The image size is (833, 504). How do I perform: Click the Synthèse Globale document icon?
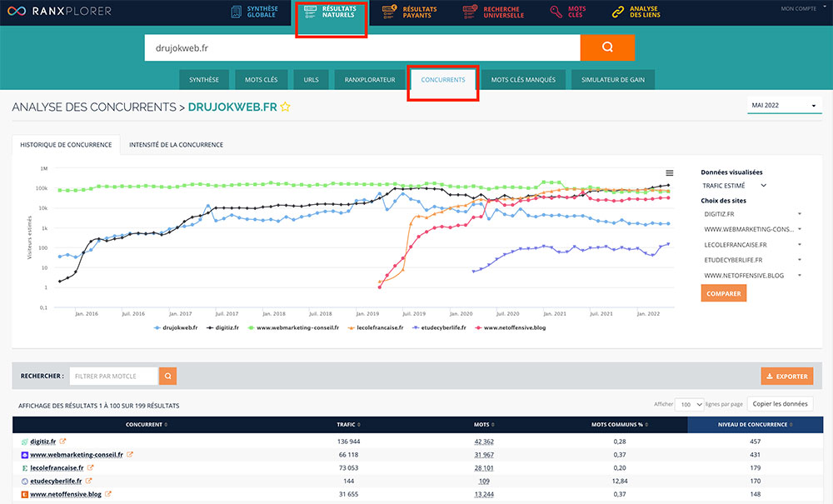tap(237, 12)
